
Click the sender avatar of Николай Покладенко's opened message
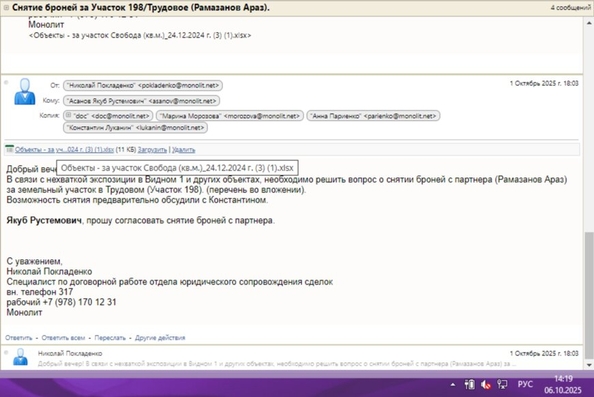[25, 92]
